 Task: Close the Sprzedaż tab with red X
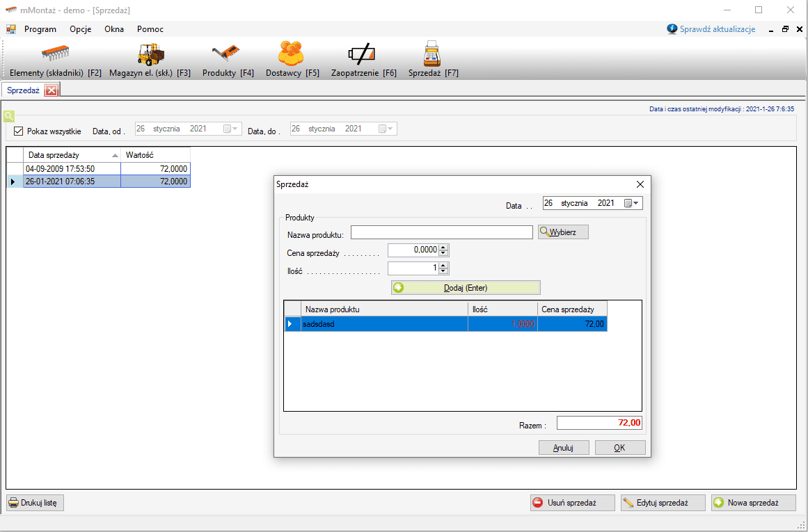pyautogui.click(x=52, y=90)
